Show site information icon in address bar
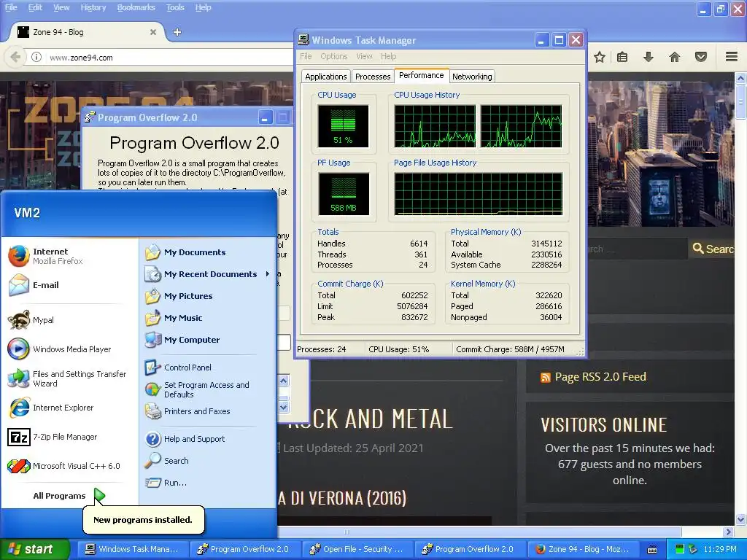Viewport: 747px width, 560px height. pyautogui.click(x=36, y=57)
